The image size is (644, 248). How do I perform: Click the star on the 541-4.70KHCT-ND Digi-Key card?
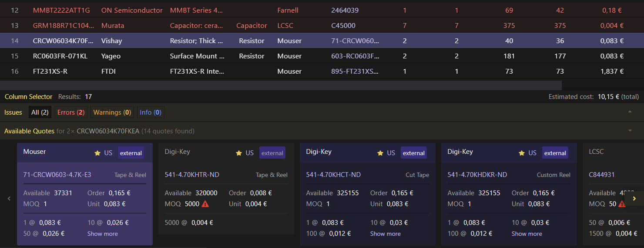click(x=380, y=153)
